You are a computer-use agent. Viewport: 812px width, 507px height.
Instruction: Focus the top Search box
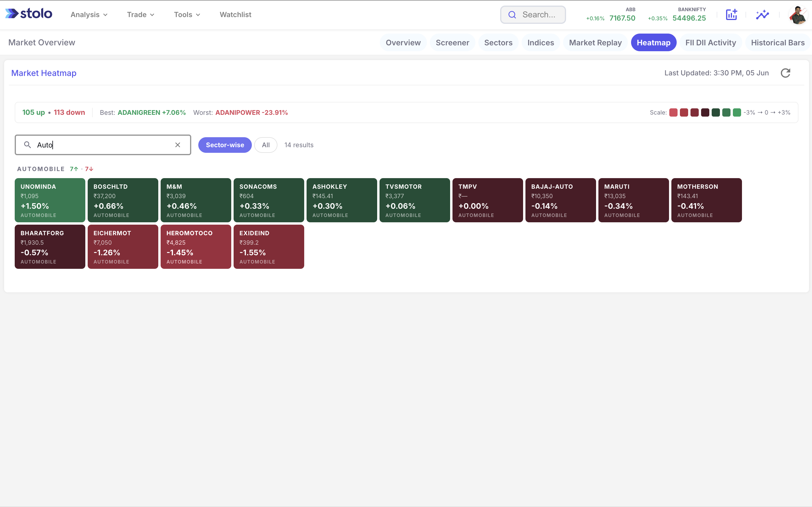(x=533, y=15)
